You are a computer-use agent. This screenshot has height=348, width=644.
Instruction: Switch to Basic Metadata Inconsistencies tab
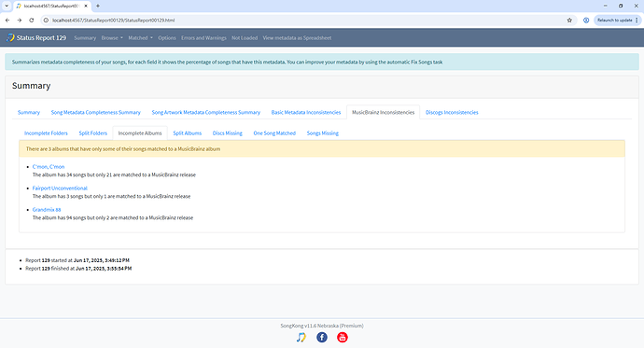(306, 112)
